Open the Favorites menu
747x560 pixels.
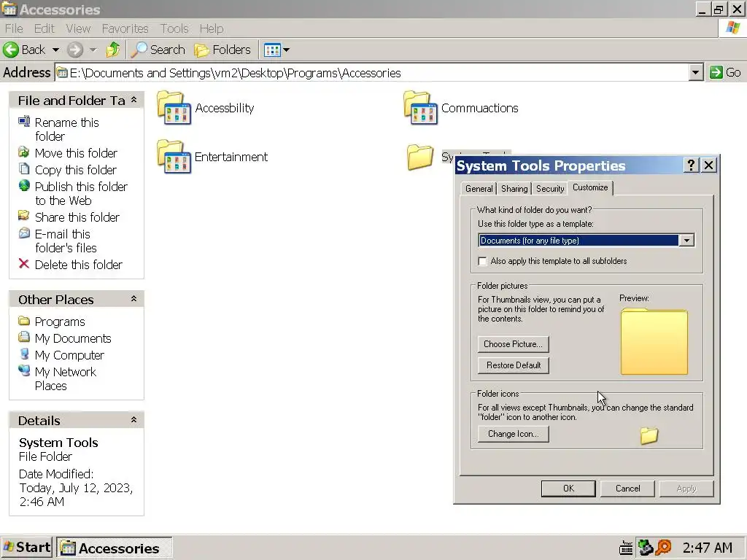125,28
